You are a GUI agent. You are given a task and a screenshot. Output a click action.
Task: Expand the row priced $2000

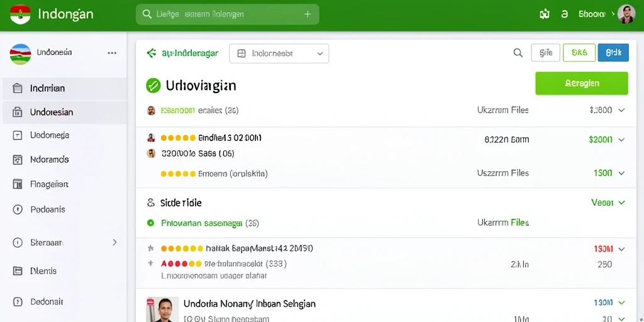click(621, 140)
